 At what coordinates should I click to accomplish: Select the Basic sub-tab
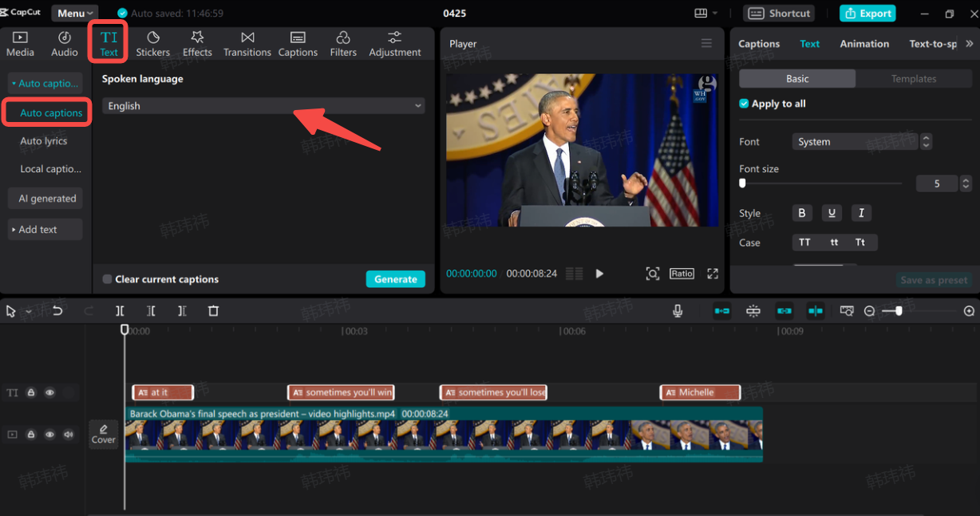click(797, 79)
